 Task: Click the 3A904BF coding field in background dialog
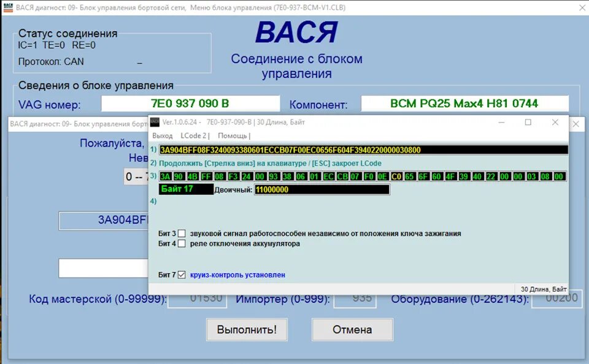(x=104, y=221)
